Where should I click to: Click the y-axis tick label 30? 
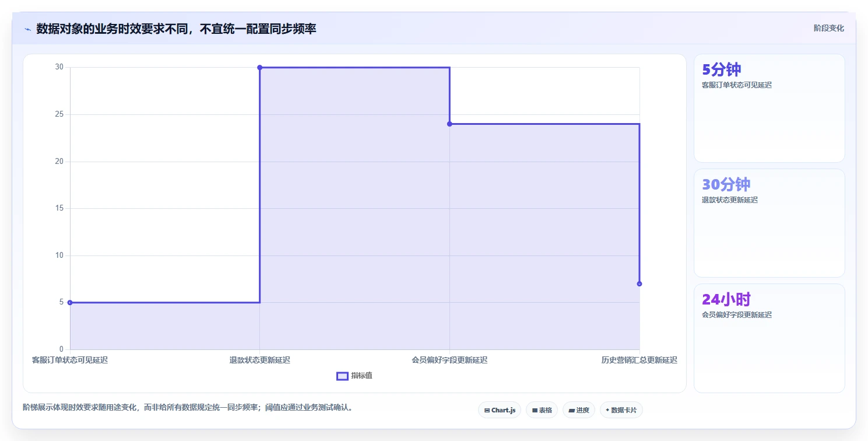click(59, 67)
